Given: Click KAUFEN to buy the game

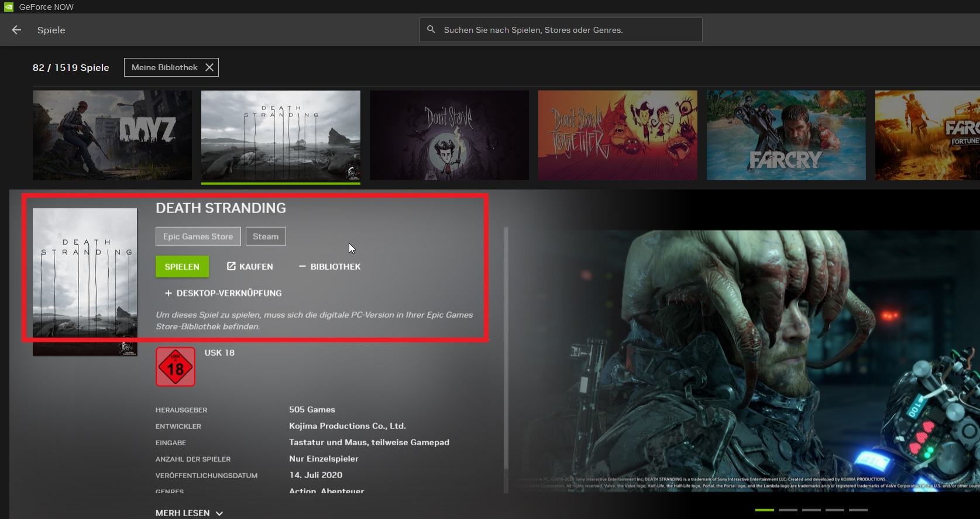Looking at the screenshot, I should [x=250, y=267].
